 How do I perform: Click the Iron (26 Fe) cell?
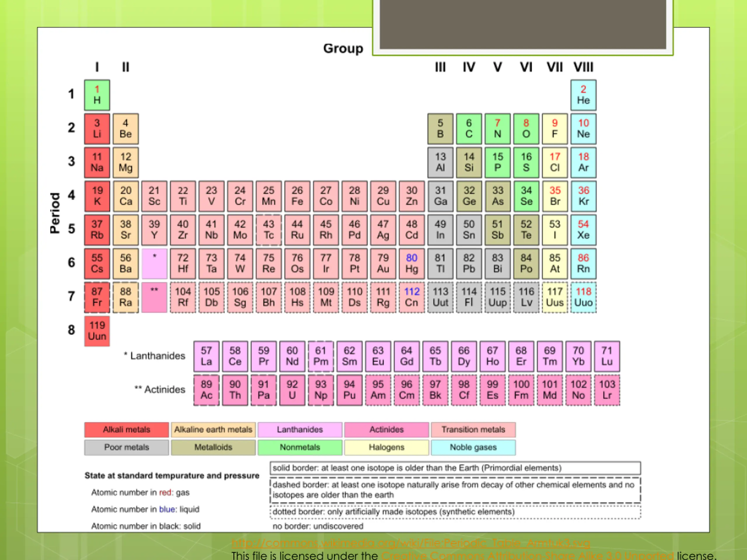[297, 196]
